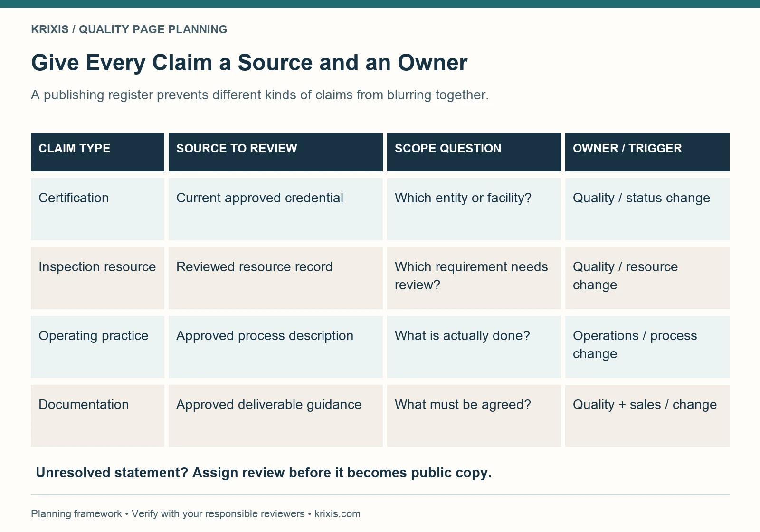Click the 'OWNER / TRIGGER' column header
Image resolution: width=760 pixels, height=532 pixels.
(x=647, y=152)
